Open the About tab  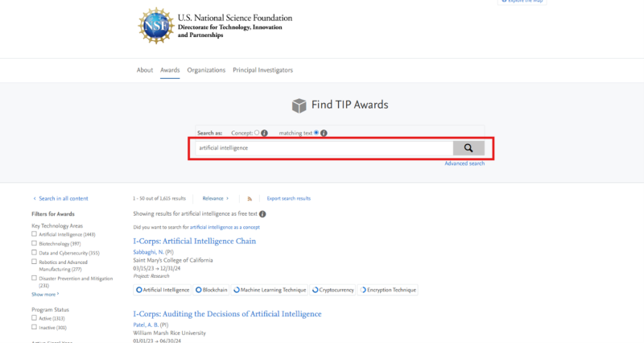point(145,70)
